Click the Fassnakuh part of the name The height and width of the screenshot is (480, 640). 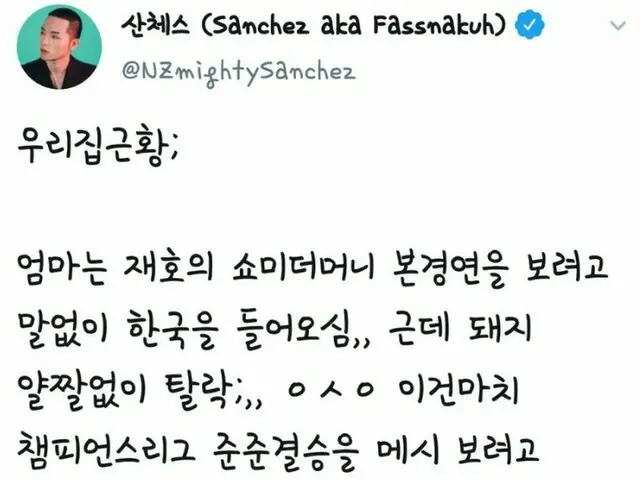tap(436, 25)
